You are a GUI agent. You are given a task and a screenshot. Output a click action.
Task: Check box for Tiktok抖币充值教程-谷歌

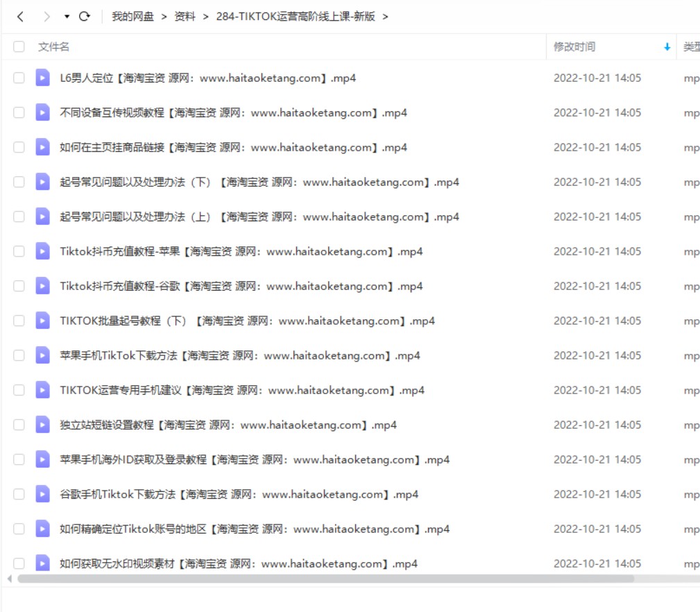[19, 286]
